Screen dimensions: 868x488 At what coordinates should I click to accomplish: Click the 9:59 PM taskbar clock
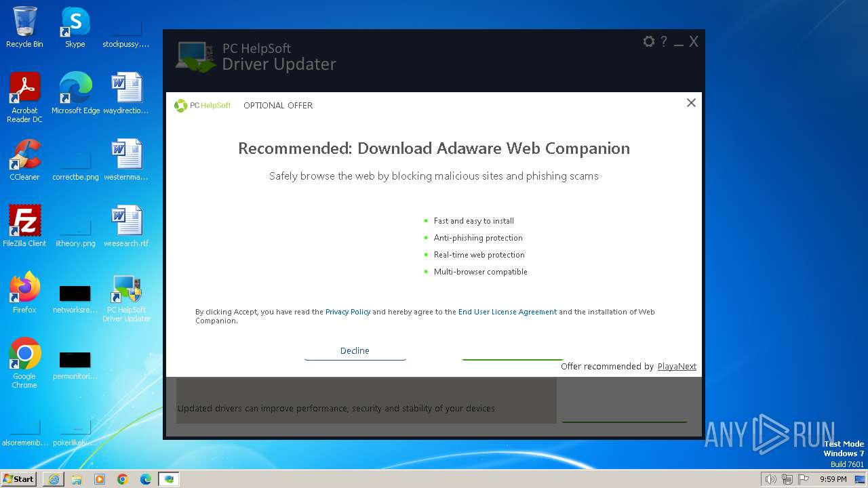[833, 479]
